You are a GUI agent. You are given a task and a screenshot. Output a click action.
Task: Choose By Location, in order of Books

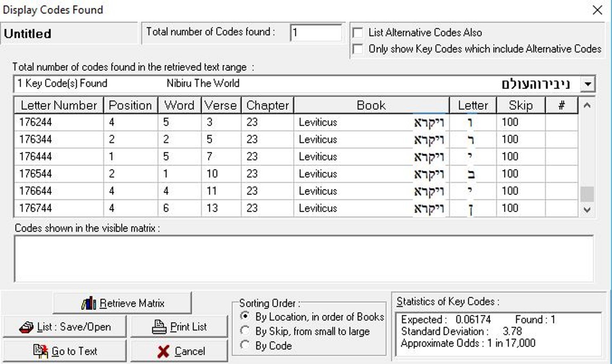point(245,316)
